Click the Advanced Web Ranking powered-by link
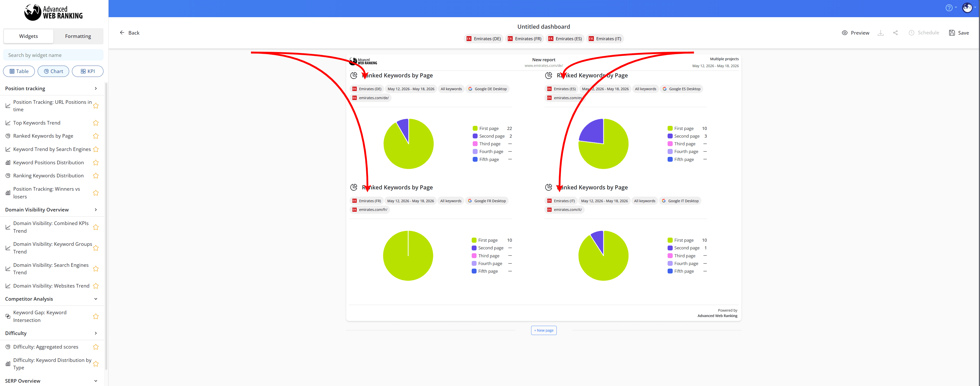Viewport: 980px width, 386px height. 717,316
